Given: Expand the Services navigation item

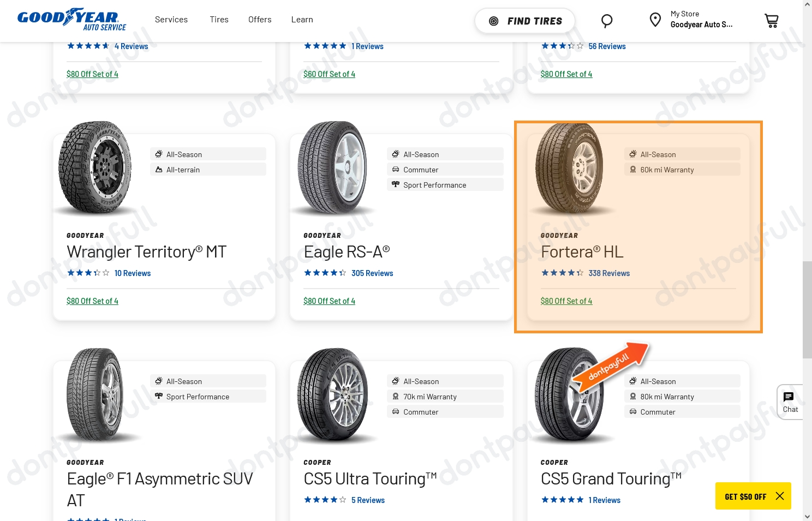Looking at the screenshot, I should (x=171, y=19).
